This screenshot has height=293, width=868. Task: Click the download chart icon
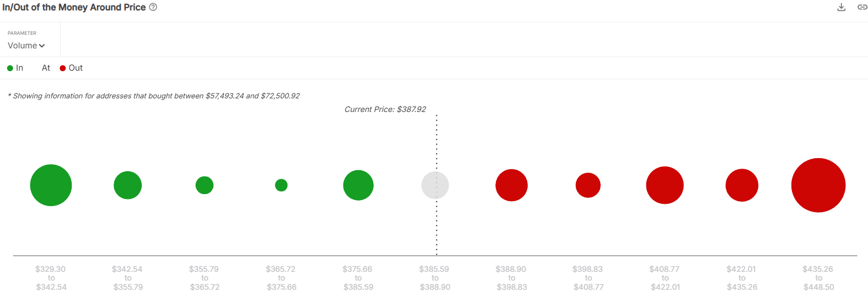(x=841, y=7)
